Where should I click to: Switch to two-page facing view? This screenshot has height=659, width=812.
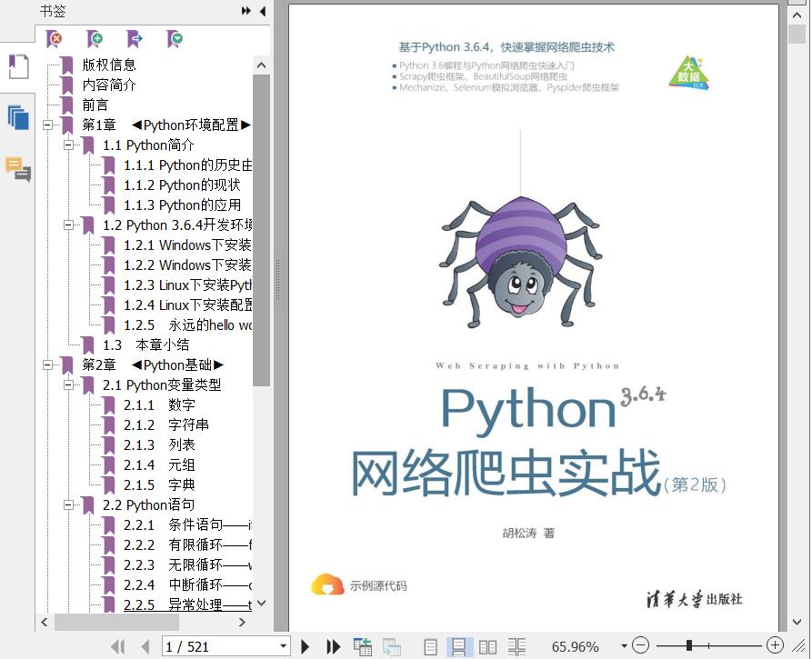click(487, 647)
